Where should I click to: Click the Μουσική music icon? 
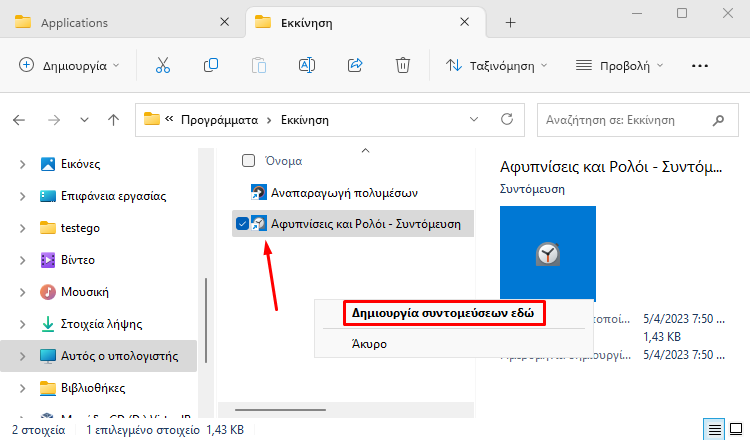click(48, 292)
